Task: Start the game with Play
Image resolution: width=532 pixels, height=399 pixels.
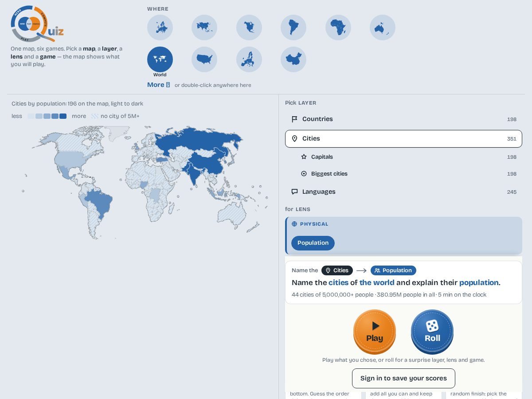Action: point(375,331)
